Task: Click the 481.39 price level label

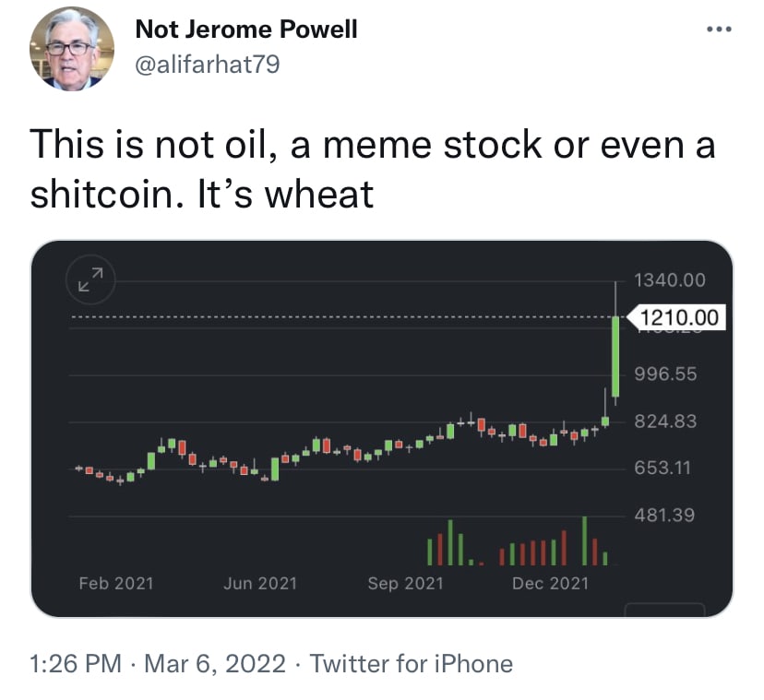Action: click(x=664, y=515)
